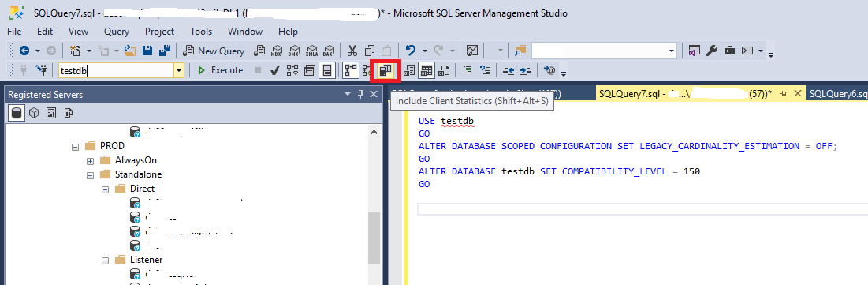Toggle Results to File output
The width and height of the screenshot is (868, 285).
pyautogui.click(x=443, y=69)
